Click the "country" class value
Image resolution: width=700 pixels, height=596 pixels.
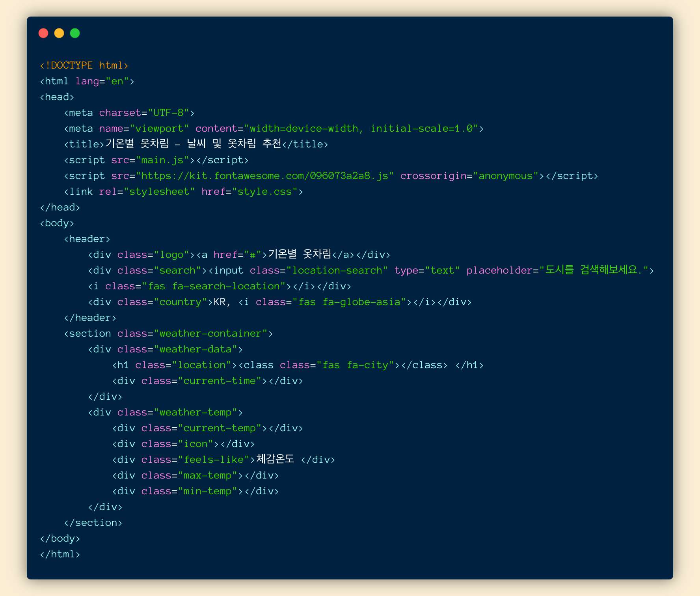(181, 302)
